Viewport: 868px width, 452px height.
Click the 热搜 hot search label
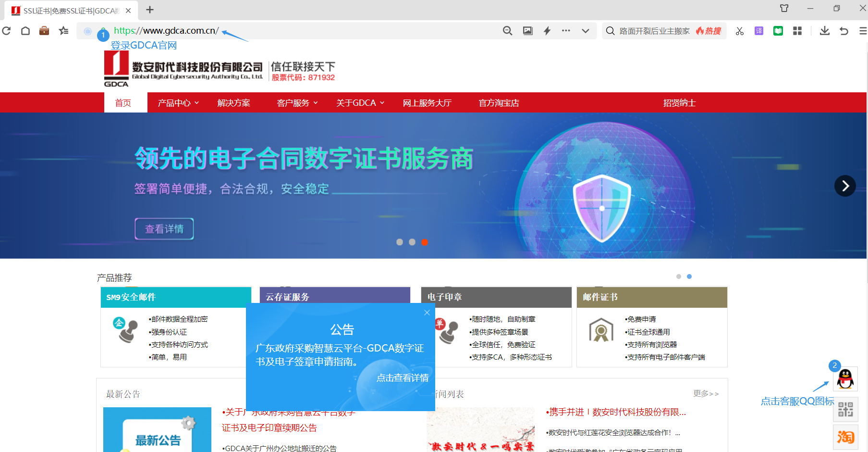pyautogui.click(x=709, y=31)
